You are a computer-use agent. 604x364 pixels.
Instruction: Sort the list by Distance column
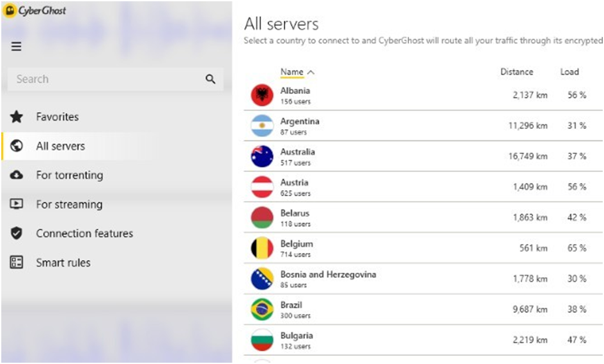click(x=516, y=72)
